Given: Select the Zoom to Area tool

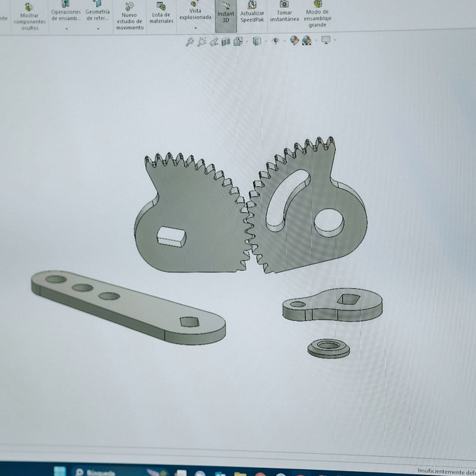Looking at the screenshot, I should (202, 42).
